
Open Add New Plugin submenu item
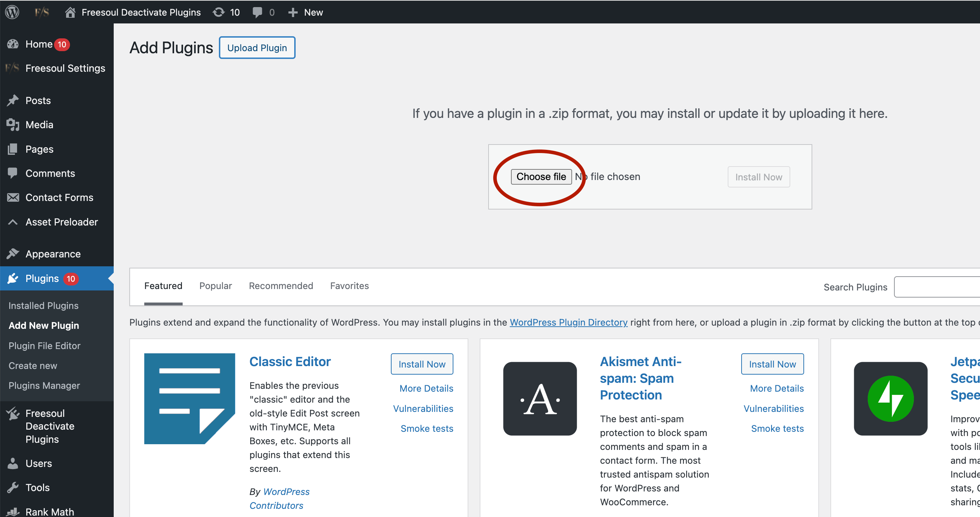click(44, 325)
